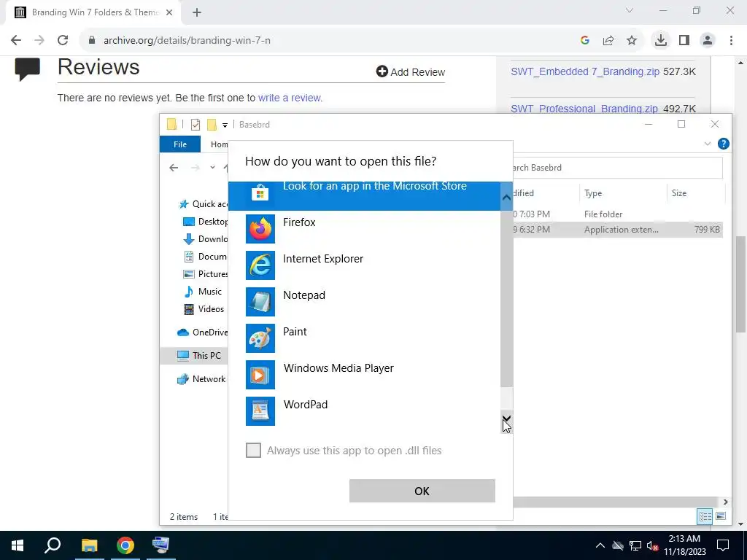Viewport: 747px width, 560px height.
Task: Open the Downloads folder in the sidebar
Action: (206, 239)
